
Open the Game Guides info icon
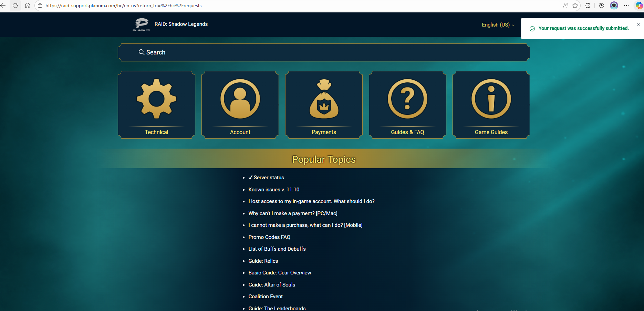click(491, 99)
